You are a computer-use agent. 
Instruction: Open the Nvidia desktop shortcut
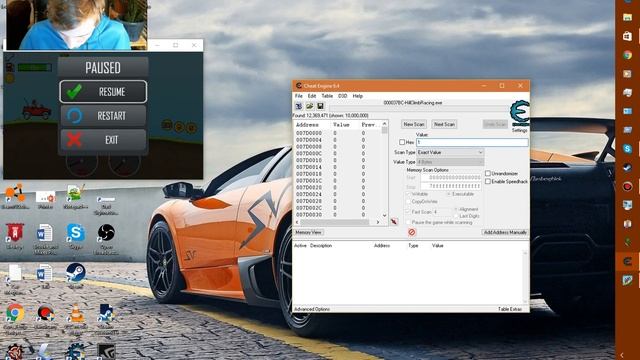(107, 351)
